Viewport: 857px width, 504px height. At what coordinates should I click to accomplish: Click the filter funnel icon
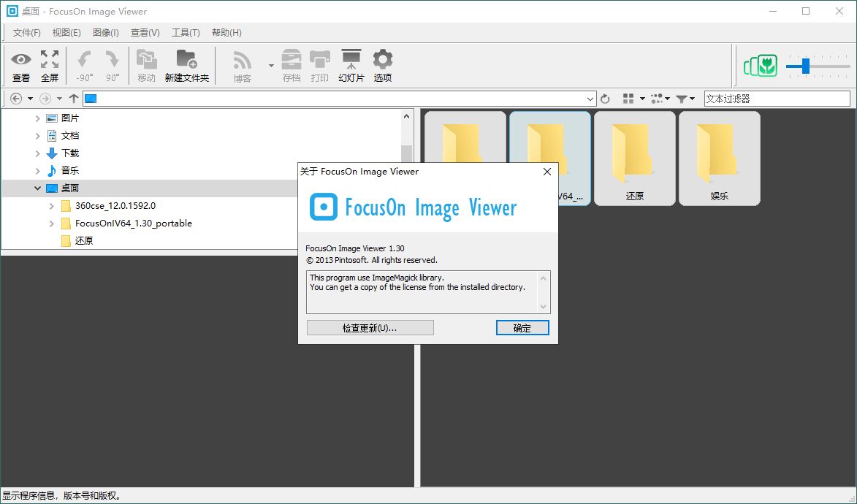(682, 99)
